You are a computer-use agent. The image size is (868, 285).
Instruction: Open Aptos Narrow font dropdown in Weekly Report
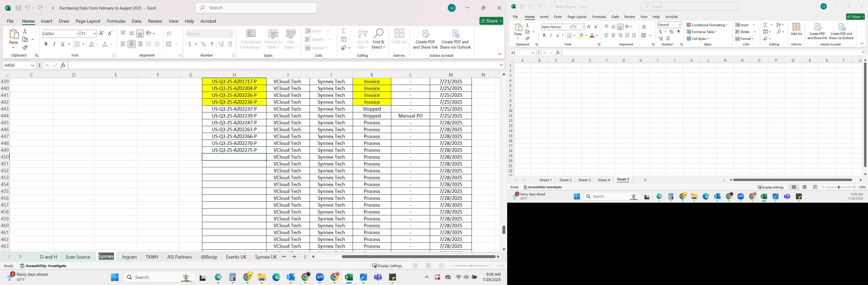(570, 27)
